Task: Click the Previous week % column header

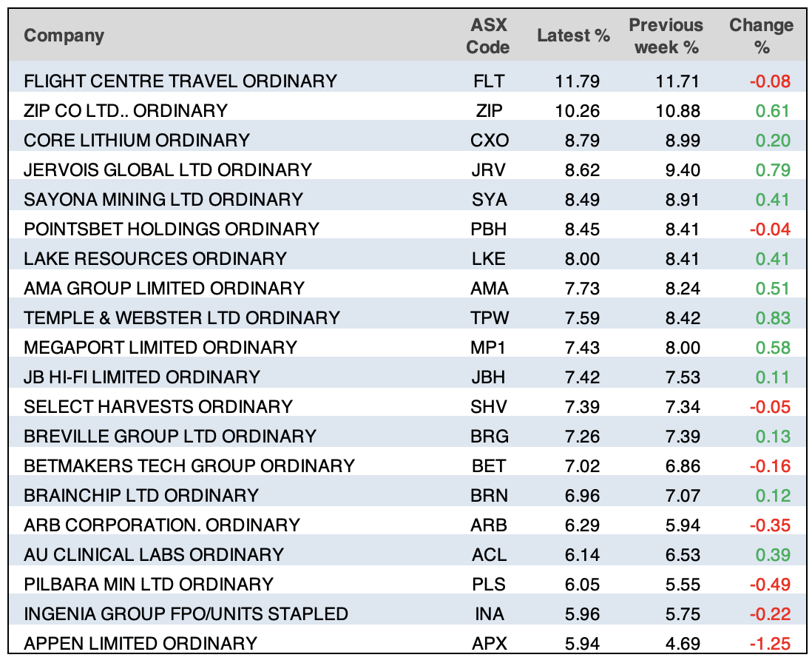Action: coord(664,36)
